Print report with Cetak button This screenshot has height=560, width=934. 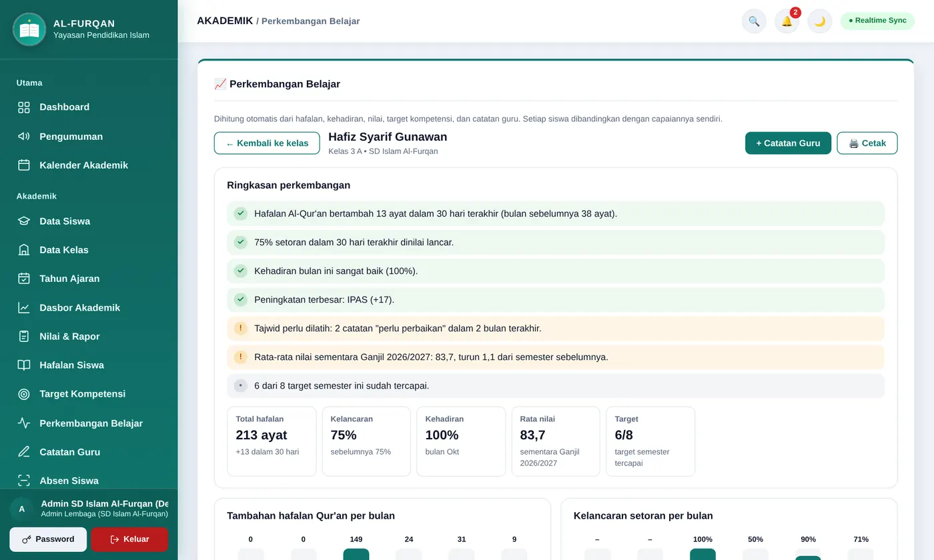click(867, 143)
